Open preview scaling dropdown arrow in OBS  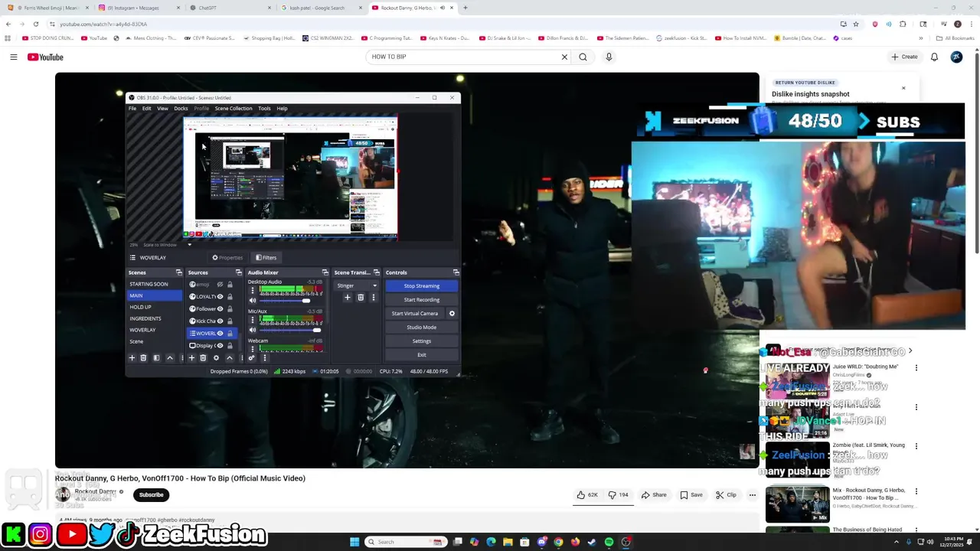coord(189,245)
